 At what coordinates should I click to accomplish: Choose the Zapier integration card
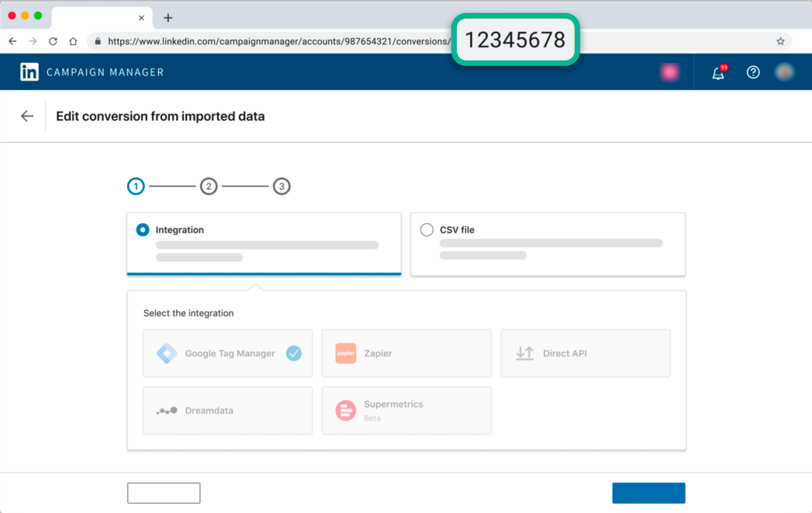coord(406,353)
